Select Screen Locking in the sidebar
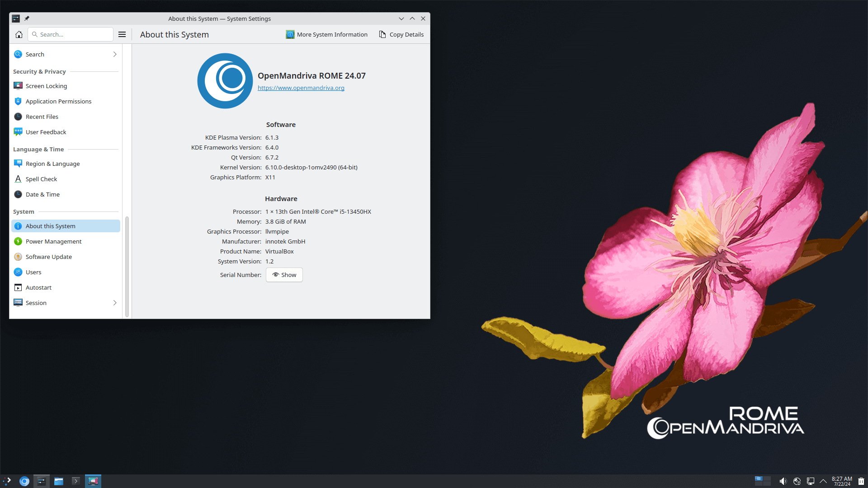The height and width of the screenshot is (488, 868). [x=47, y=86]
